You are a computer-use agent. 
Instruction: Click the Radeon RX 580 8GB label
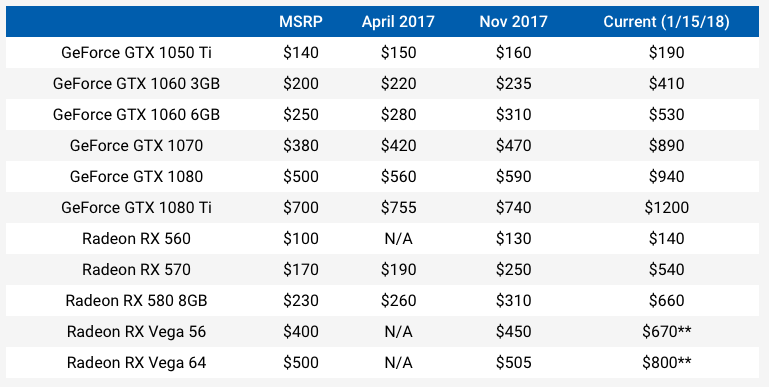click(x=136, y=300)
